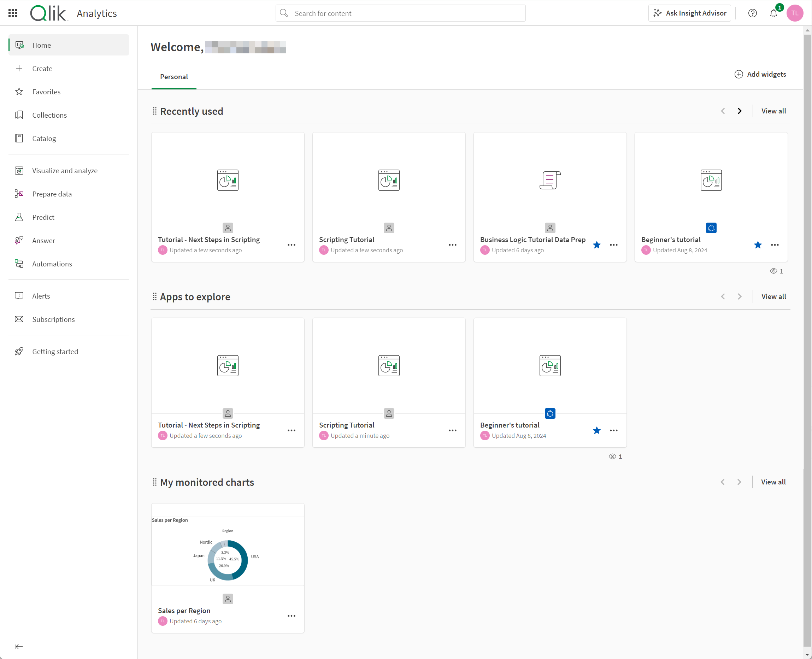Click the Automations sidebar icon
The image size is (812, 659).
coord(19,264)
